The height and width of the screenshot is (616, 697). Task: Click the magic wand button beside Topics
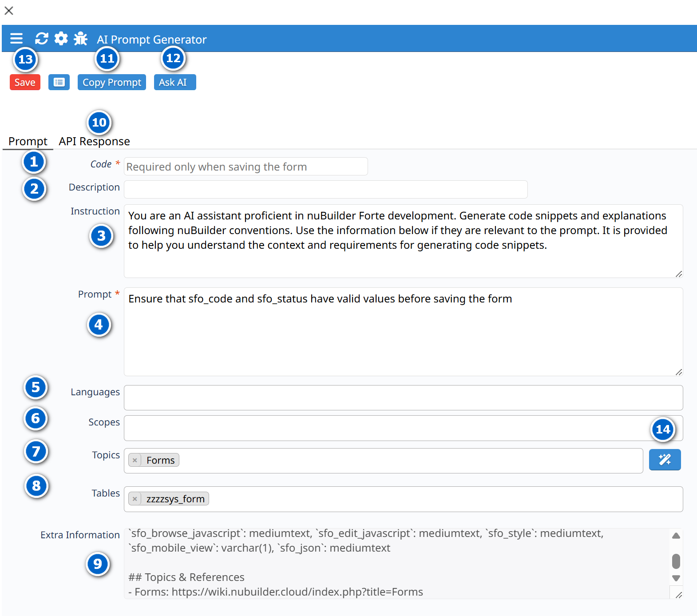(665, 460)
